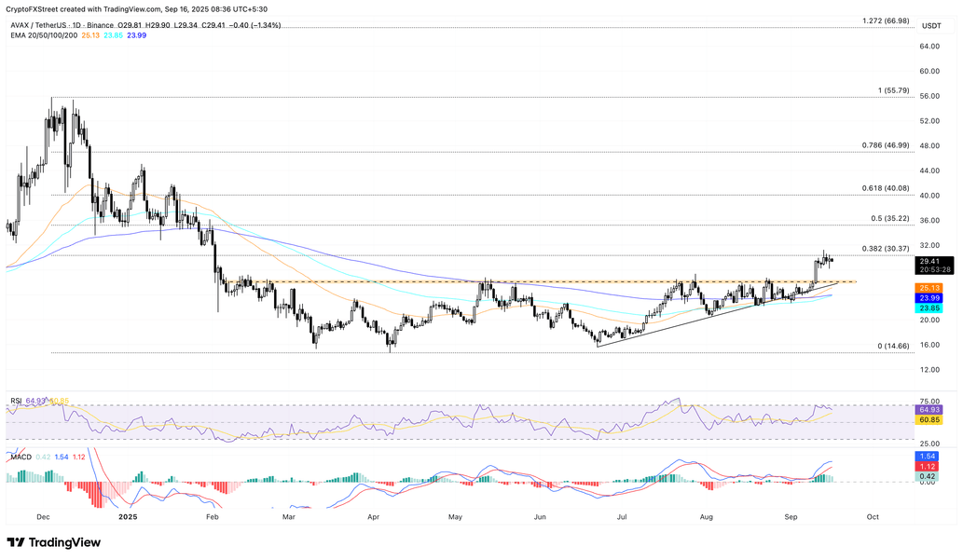Click the black last-price countdown label 29.41
The image size is (963, 560).
point(932,266)
